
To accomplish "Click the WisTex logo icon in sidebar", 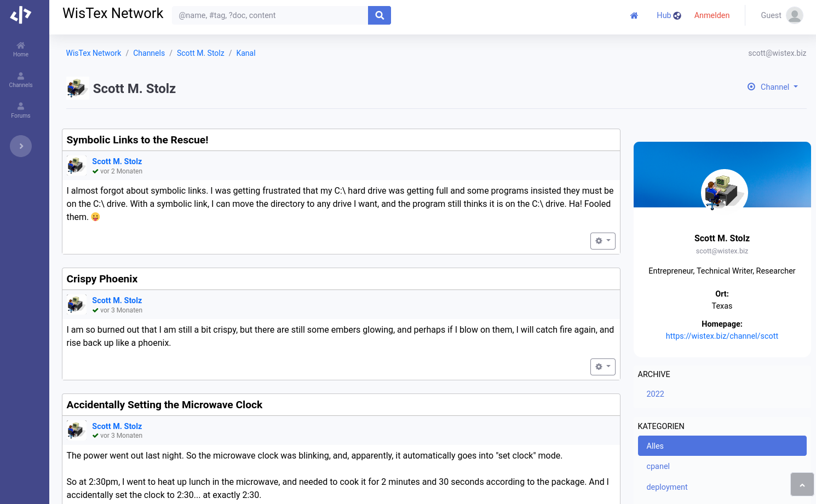I will point(21,15).
